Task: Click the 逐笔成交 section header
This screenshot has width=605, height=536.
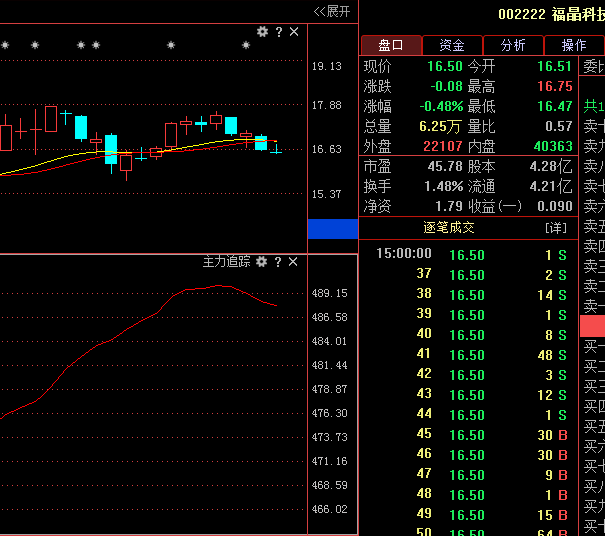Action: [x=449, y=228]
